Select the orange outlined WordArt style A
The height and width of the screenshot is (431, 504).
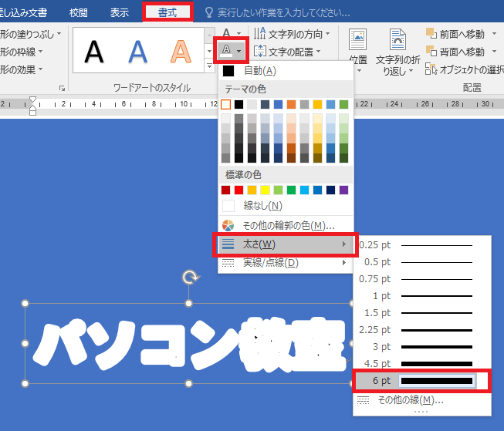tap(181, 51)
